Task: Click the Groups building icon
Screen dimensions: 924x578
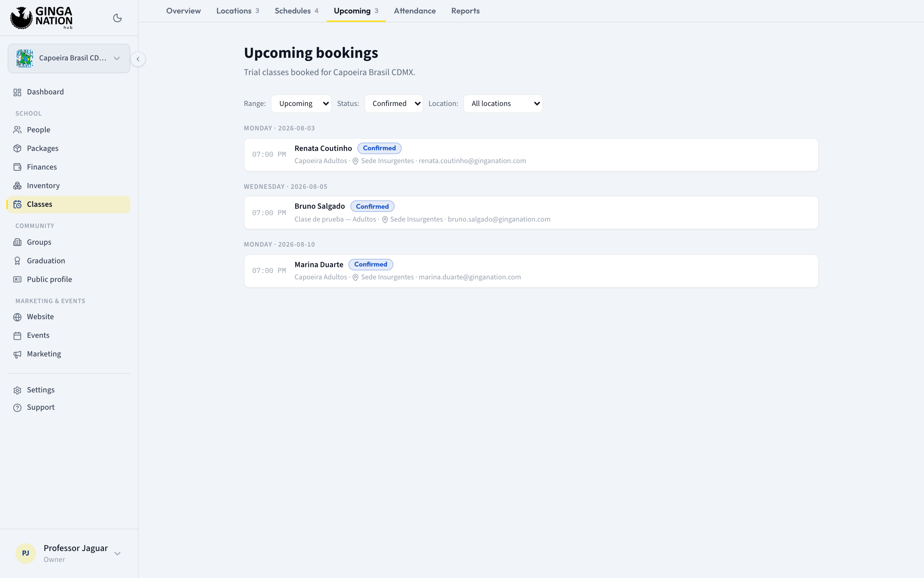Action: 17,242
